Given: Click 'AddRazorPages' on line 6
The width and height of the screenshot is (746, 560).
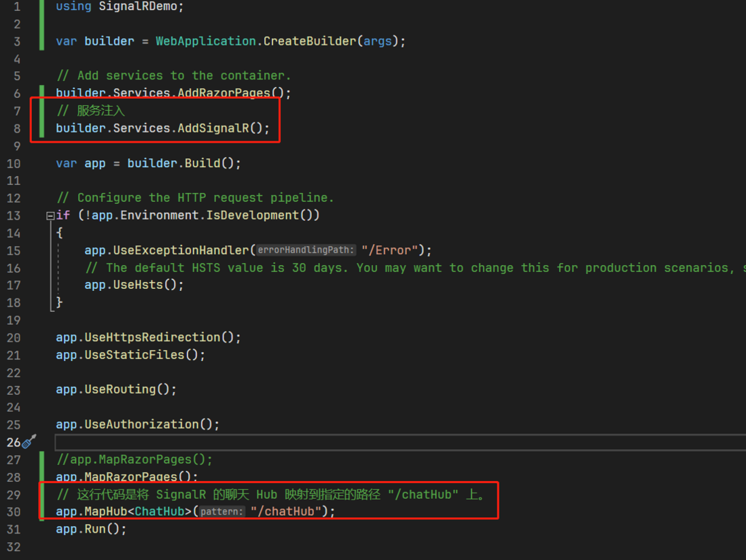Looking at the screenshot, I should tap(224, 93).
